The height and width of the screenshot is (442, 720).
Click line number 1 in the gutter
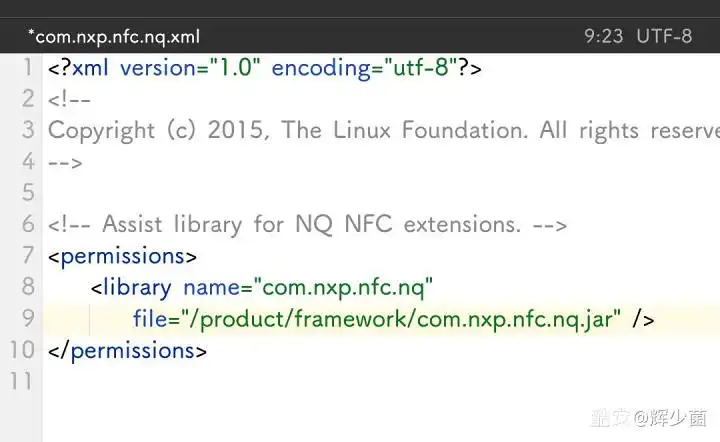(x=27, y=68)
